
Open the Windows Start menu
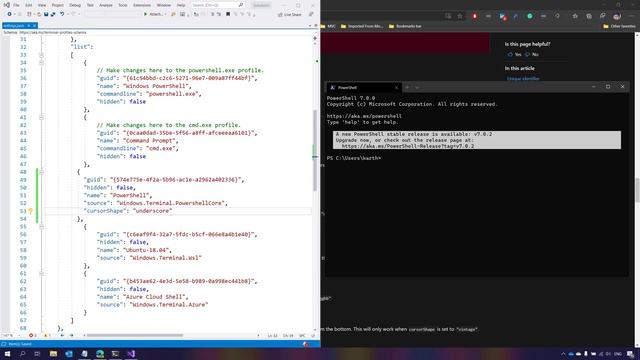(x=7, y=353)
